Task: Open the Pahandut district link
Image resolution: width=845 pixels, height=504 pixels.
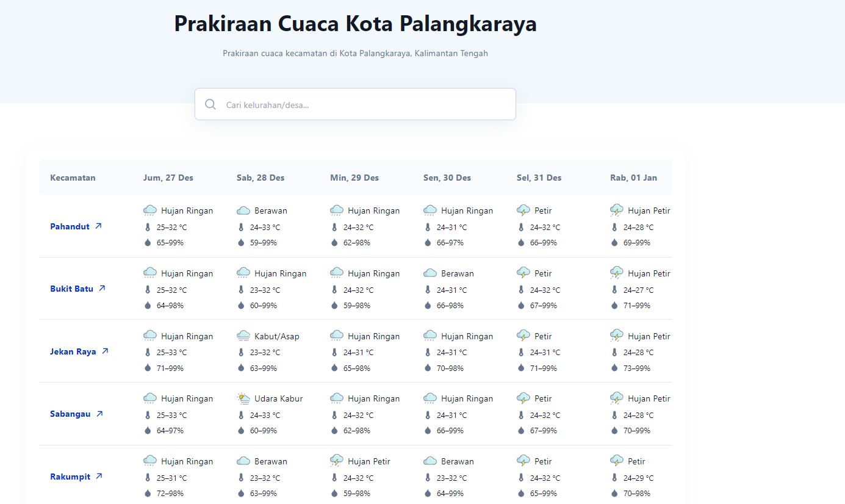Action: coord(76,226)
